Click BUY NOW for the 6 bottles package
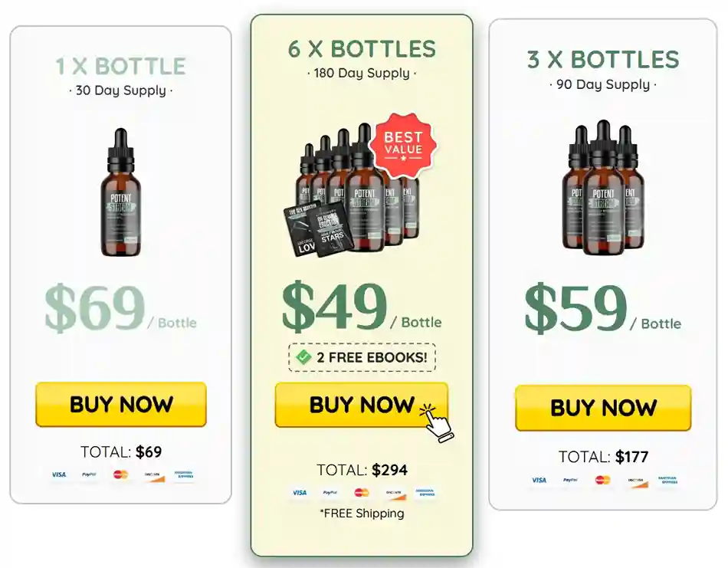This screenshot has width=728, height=568. (x=361, y=405)
